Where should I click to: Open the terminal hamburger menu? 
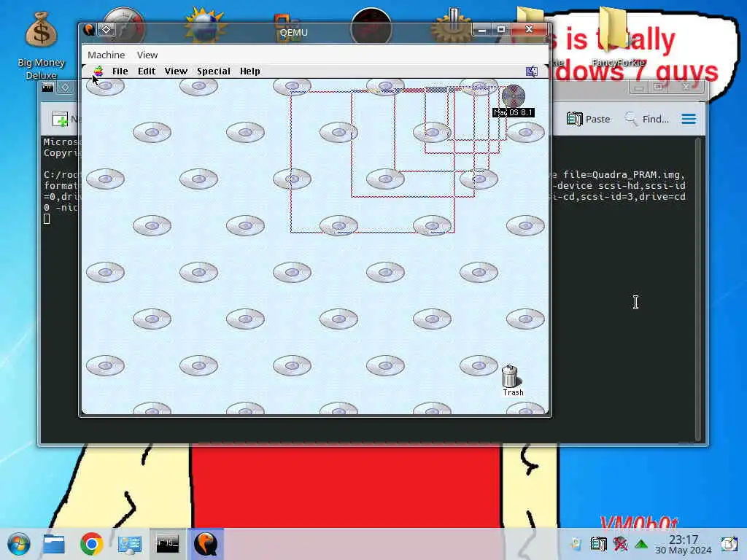click(689, 119)
